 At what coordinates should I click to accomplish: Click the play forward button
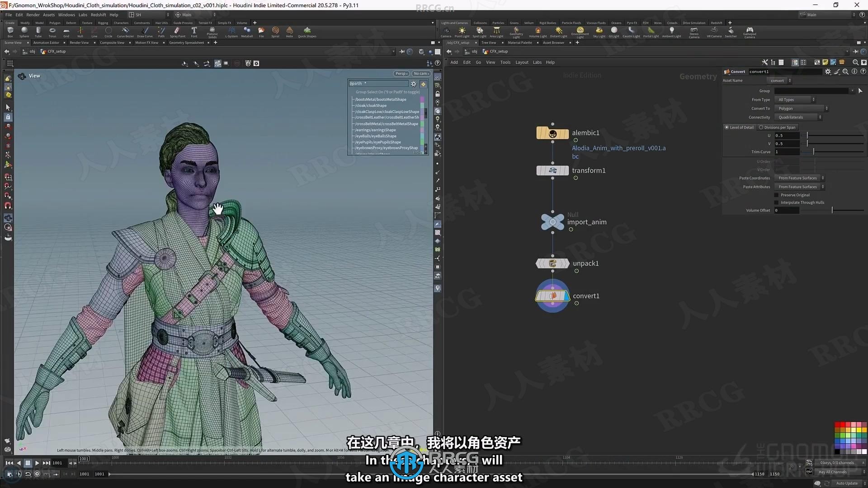[x=37, y=463]
